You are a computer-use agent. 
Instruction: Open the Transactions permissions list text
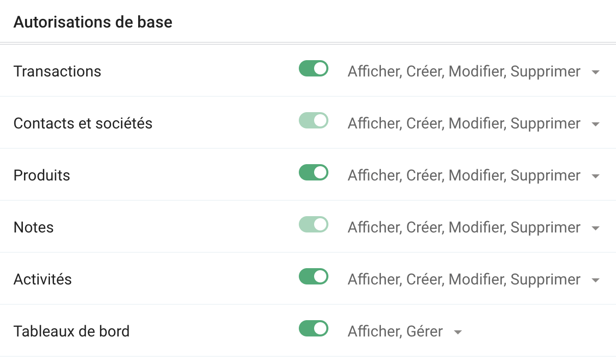point(464,71)
